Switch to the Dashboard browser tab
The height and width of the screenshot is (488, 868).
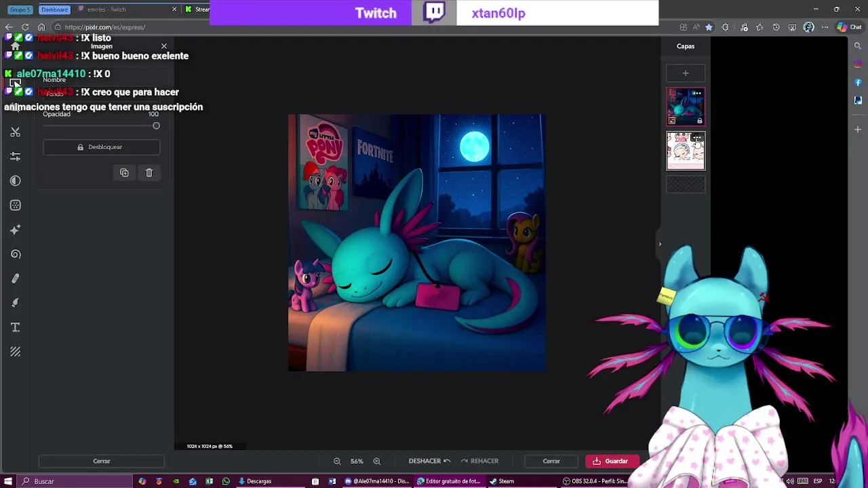coord(54,9)
